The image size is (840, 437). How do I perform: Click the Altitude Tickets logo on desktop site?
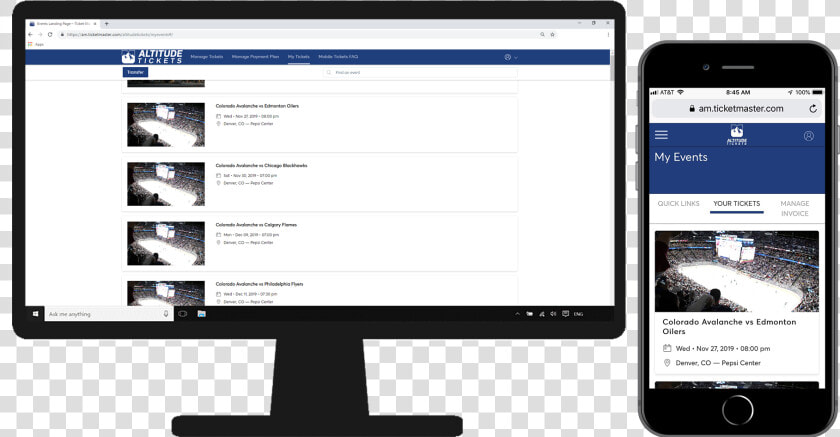pyautogui.click(x=152, y=57)
